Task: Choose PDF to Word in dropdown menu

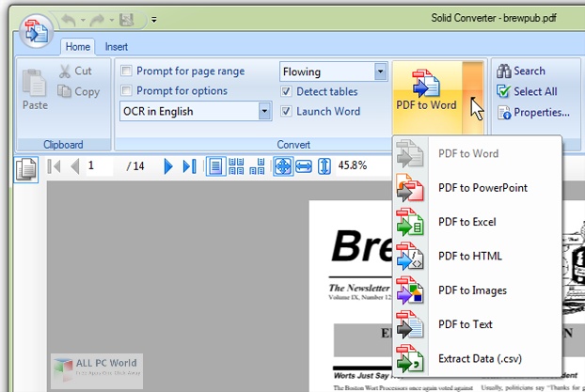Action: [477, 153]
